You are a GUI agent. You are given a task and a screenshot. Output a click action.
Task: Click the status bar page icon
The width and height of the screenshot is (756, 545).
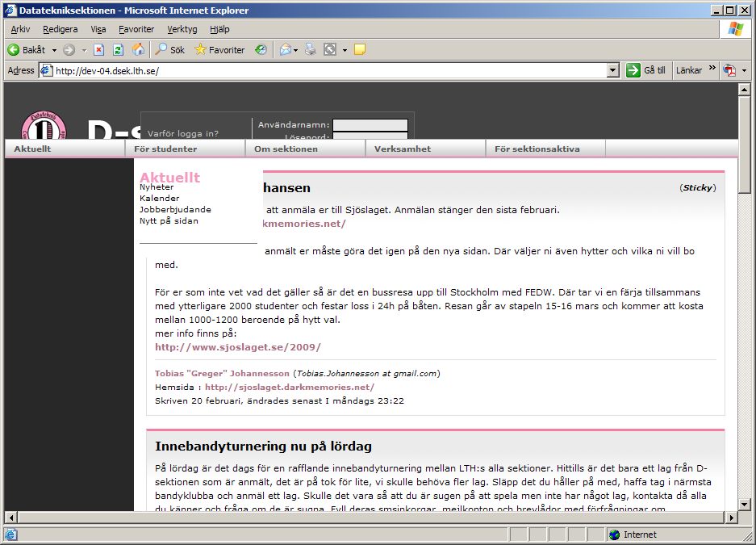(10, 535)
